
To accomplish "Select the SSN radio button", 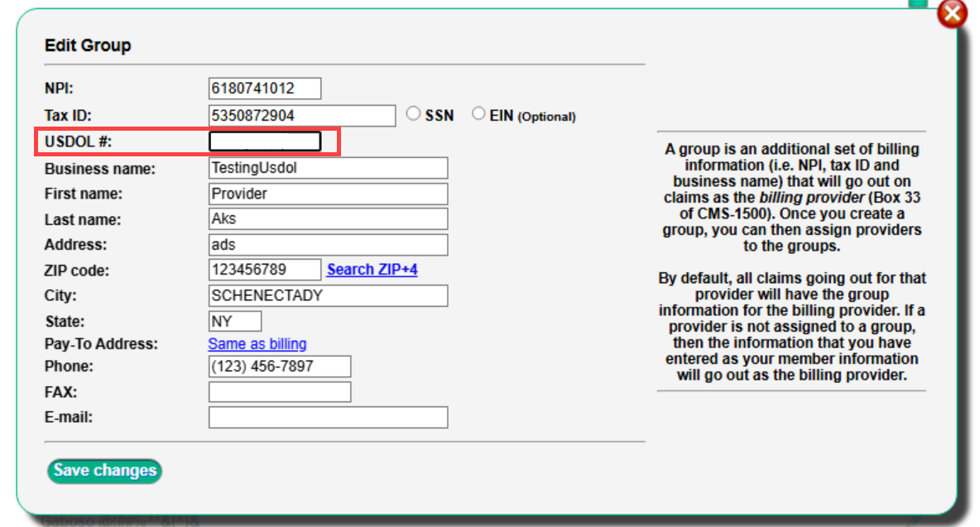I will (x=413, y=115).
